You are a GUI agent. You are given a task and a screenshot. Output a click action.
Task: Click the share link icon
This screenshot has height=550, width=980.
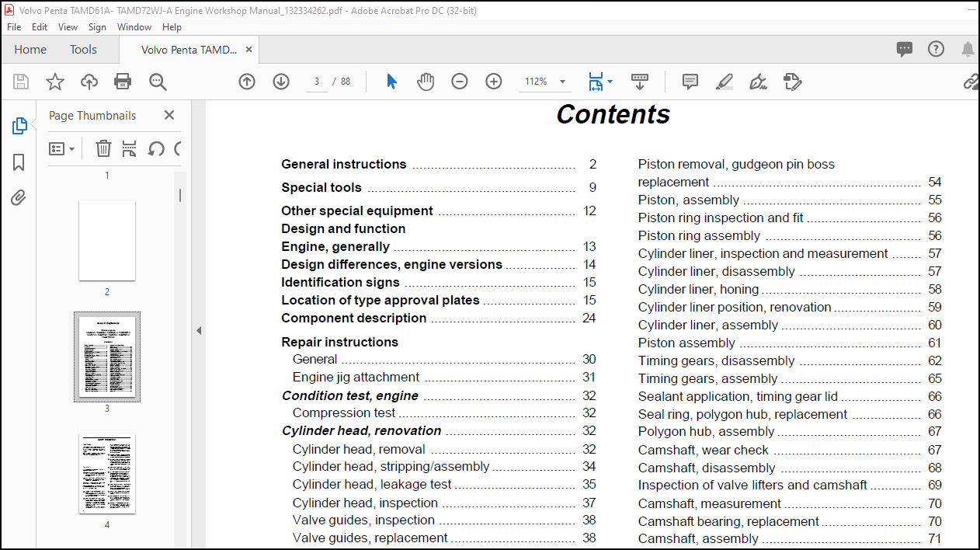pyautogui.click(x=971, y=82)
